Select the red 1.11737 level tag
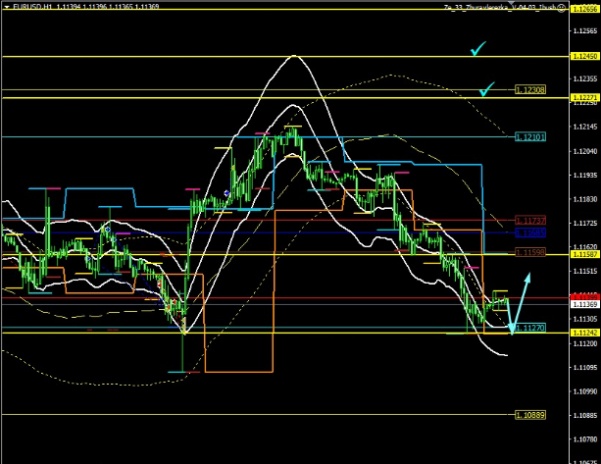 (x=530, y=219)
